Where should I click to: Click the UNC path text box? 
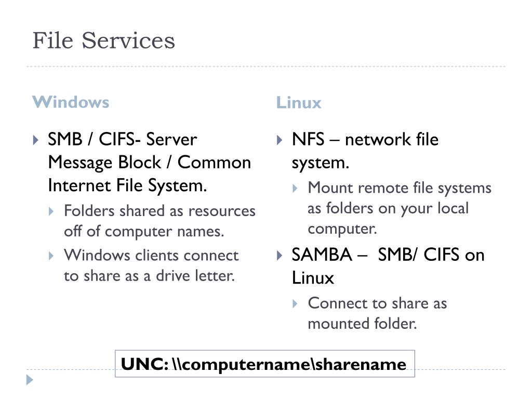point(264,363)
